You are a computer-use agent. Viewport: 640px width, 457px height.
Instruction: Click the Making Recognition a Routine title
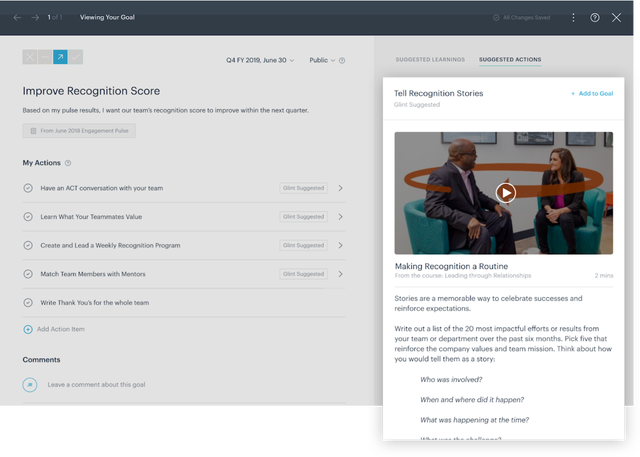(x=451, y=266)
